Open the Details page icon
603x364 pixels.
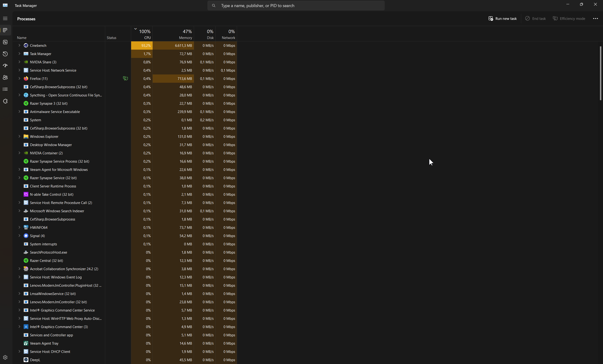(x=5, y=89)
